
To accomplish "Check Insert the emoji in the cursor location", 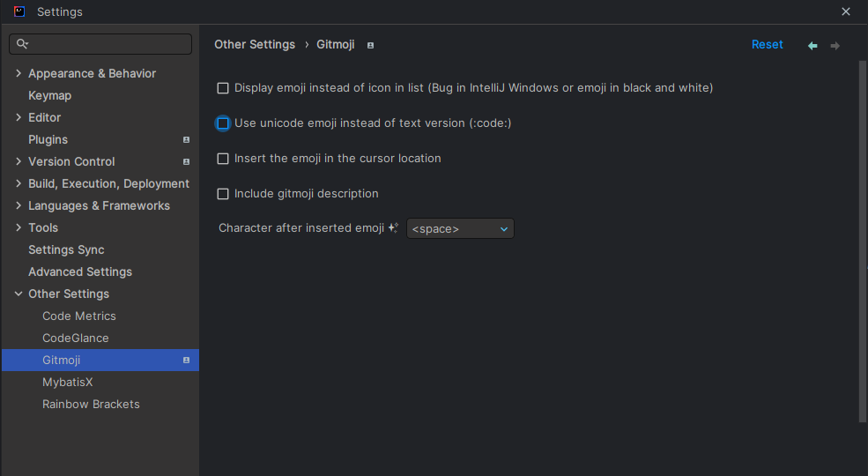I will pos(223,159).
